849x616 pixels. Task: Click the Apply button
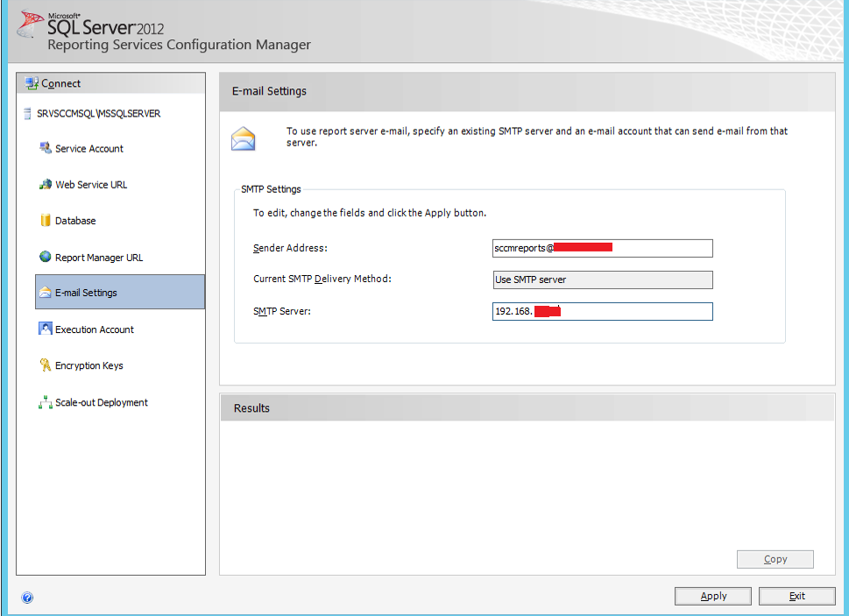[x=712, y=596]
